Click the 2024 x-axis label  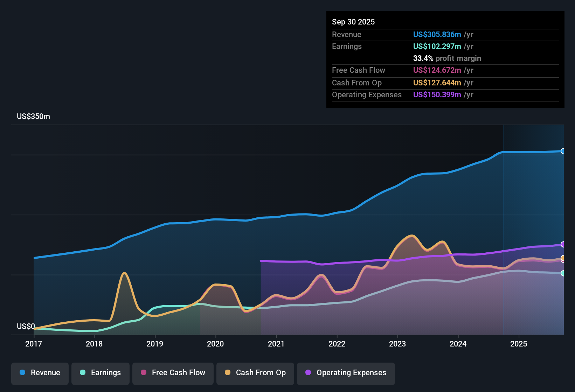(x=458, y=344)
